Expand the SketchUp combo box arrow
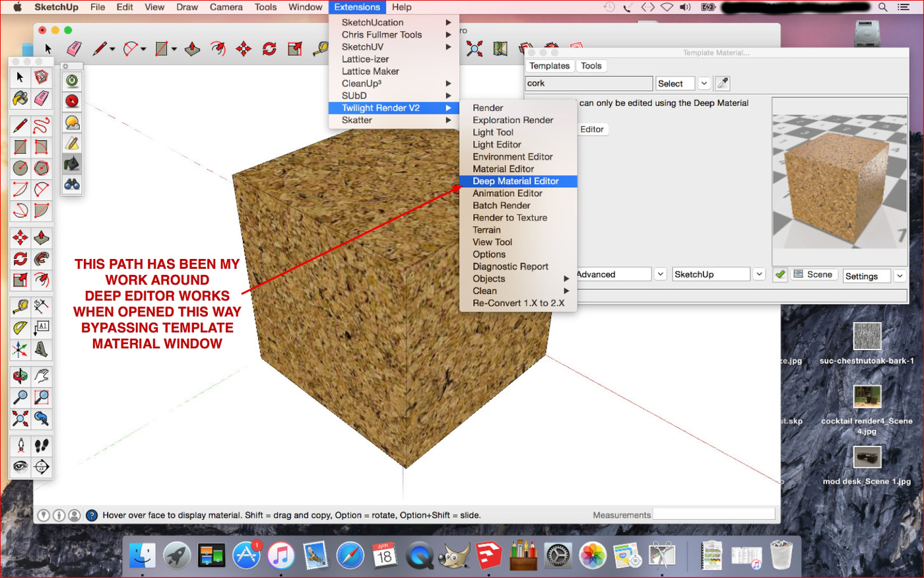924x578 pixels. click(x=759, y=274)
